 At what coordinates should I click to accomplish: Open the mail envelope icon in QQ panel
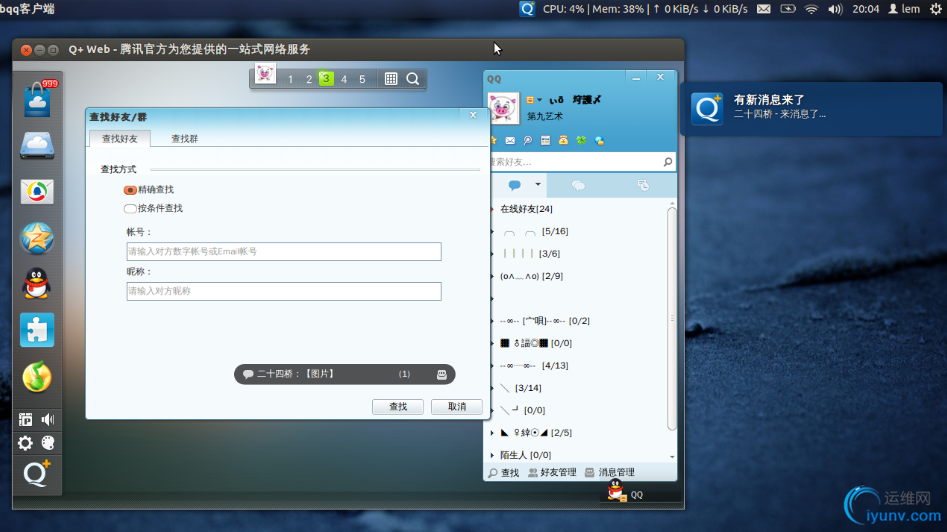pyautogui.click(x=510, y=140)
